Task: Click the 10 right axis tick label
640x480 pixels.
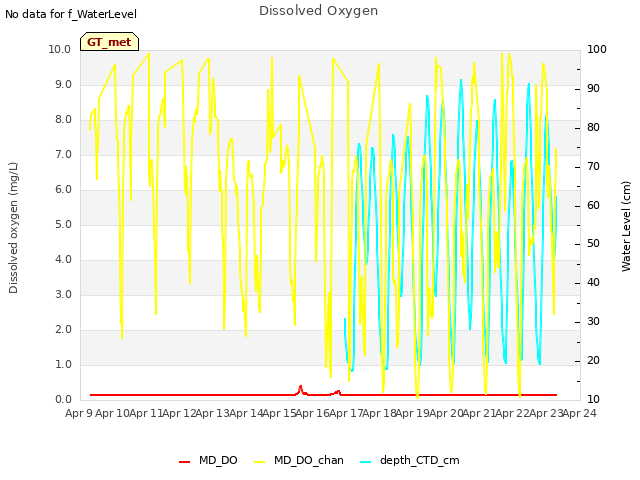Action: click(x=593, y=400)
